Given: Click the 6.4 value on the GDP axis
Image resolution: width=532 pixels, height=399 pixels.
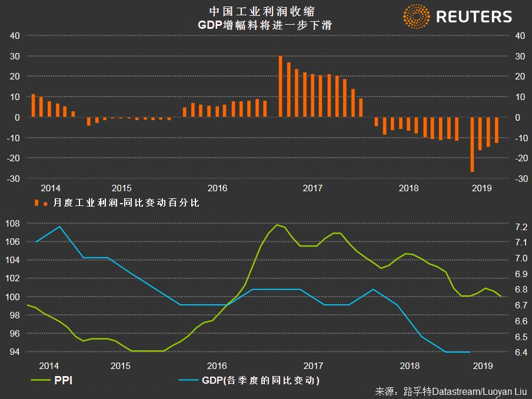Looking at the screenshot, I should (x=521, y=353).
